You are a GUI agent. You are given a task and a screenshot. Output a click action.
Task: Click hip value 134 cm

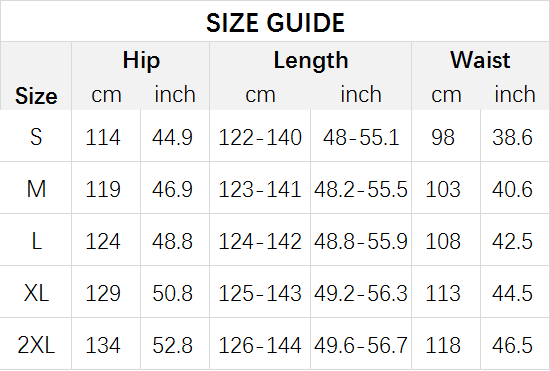click(x=103, y=345)
